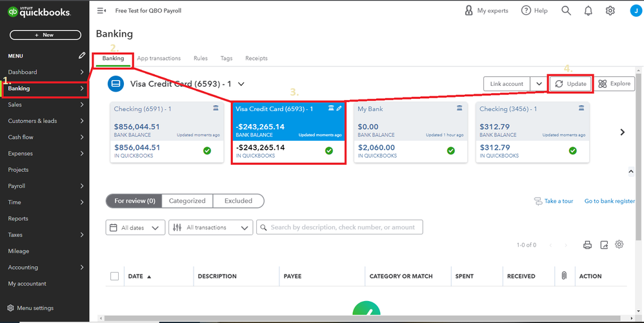The image size is (644, 323).
Task: Expand the Payroll menu
Action: pos(45,186)
